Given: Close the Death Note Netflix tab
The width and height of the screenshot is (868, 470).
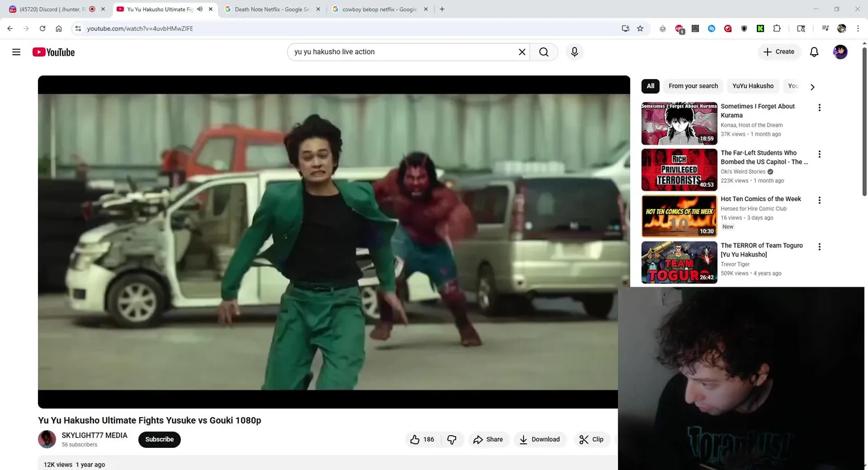Looking at the screenshot, I should tap(318, 9).
